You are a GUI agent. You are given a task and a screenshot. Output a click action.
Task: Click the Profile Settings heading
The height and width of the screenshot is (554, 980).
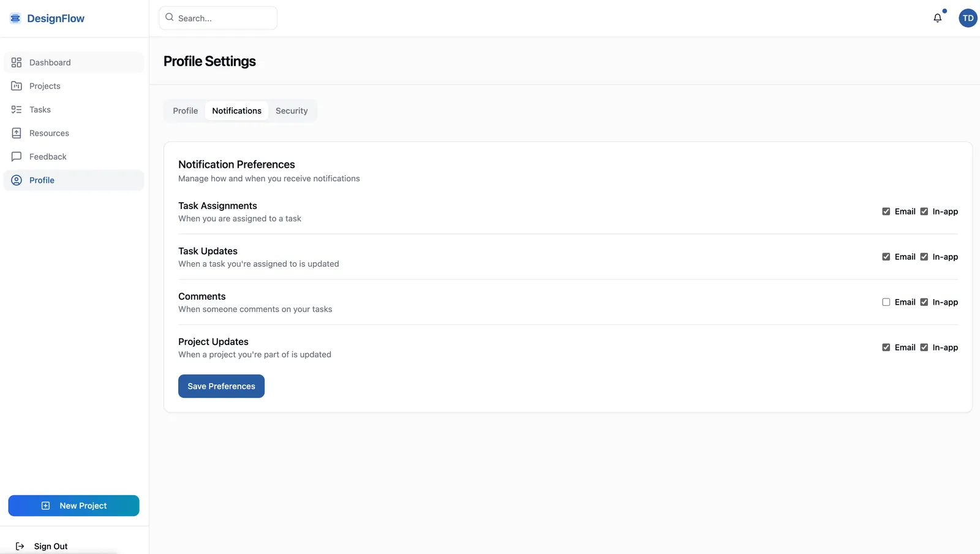(209, 61)
